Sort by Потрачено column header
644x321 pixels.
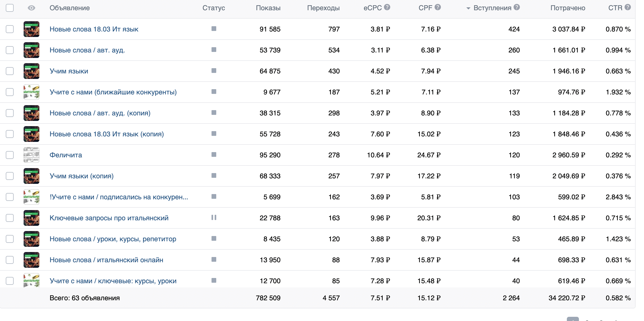(568, 8)
